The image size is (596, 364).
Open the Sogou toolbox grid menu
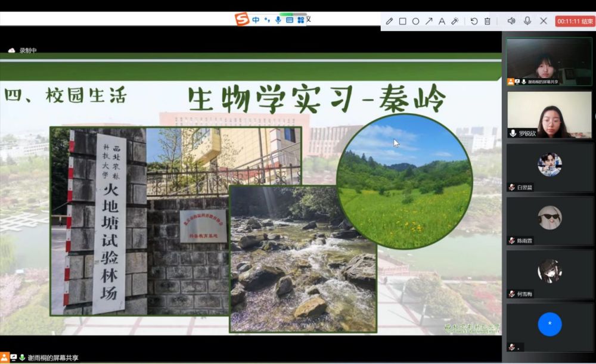click(300, 20)
